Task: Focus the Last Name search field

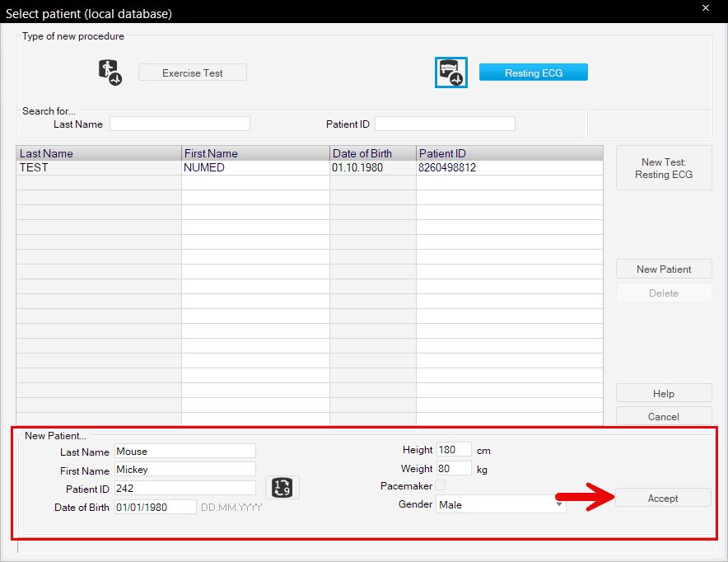Action: [180, 124]
